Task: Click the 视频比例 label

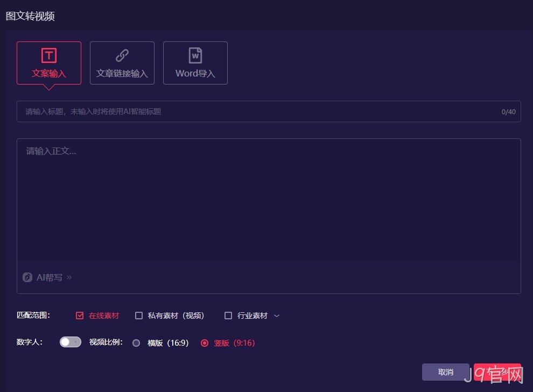Action: (x=106, y=342)
